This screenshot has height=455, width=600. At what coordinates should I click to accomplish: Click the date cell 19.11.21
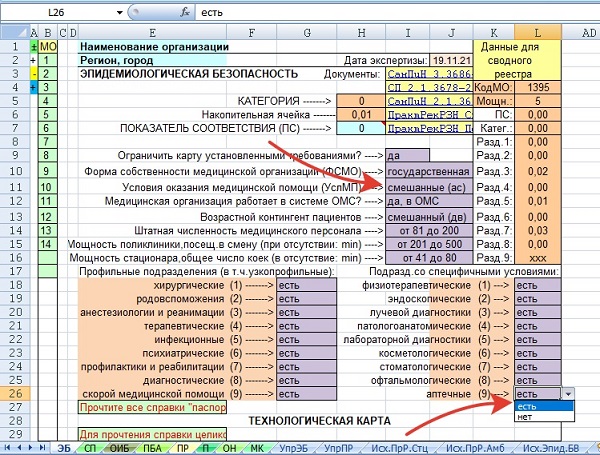tap(452, 60)
